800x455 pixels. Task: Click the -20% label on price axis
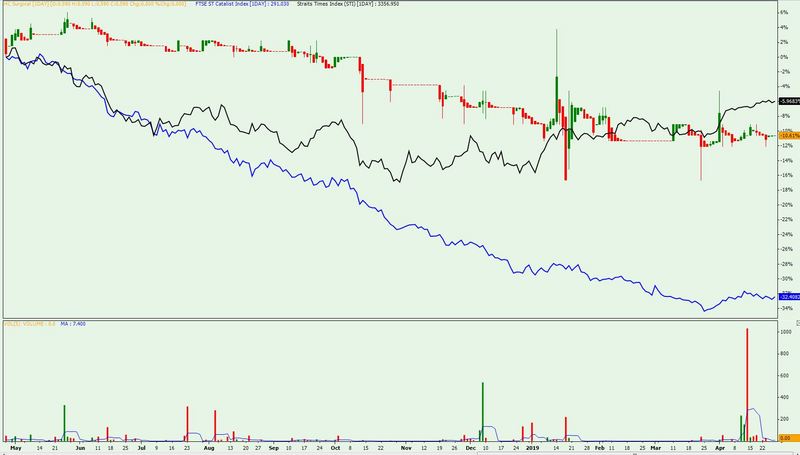[785, 205]
